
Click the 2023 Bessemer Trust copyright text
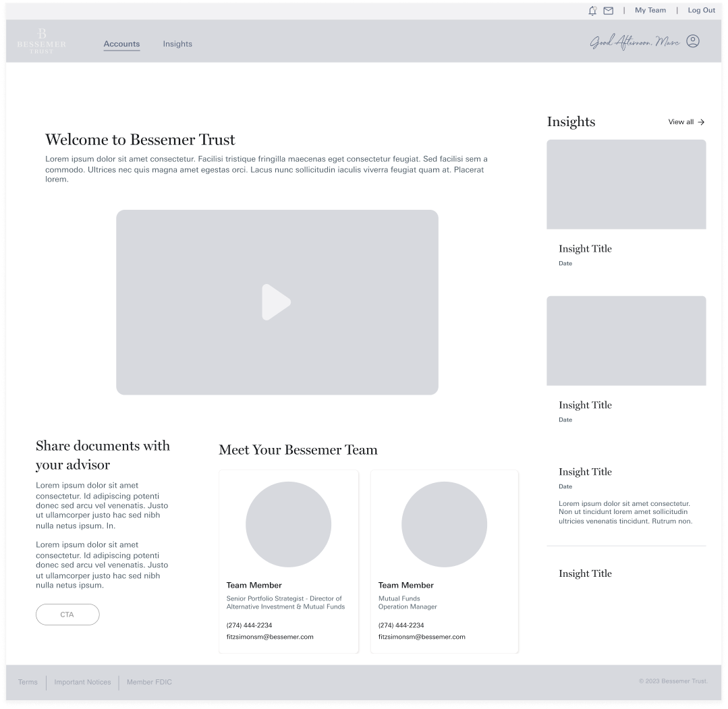click(x=673, y=681)
